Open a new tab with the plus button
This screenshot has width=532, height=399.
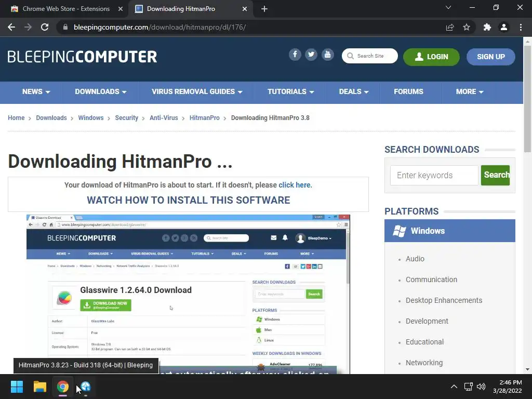point(264,9)
